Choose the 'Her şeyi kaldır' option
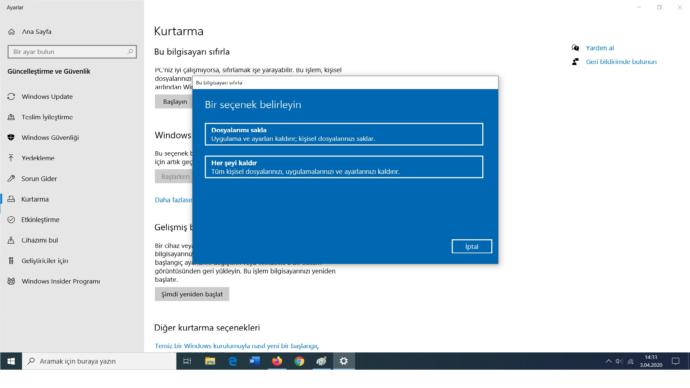Viewport: 690px width, 388px height. (344, 167)
